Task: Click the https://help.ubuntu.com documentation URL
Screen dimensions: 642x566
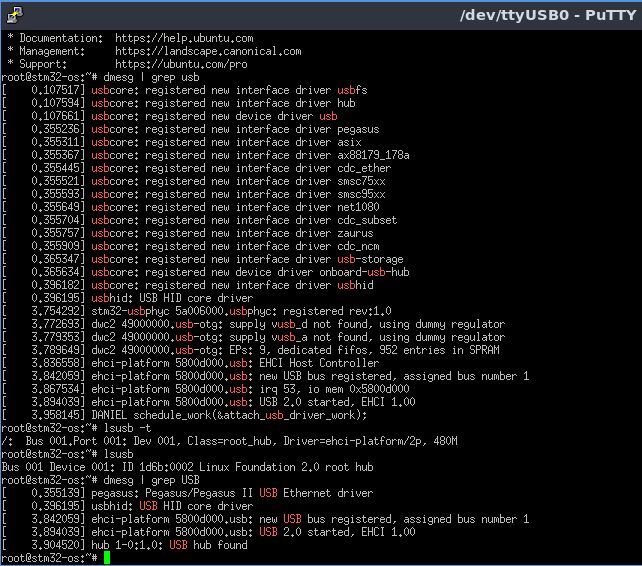Action: [x=184, y=38]
